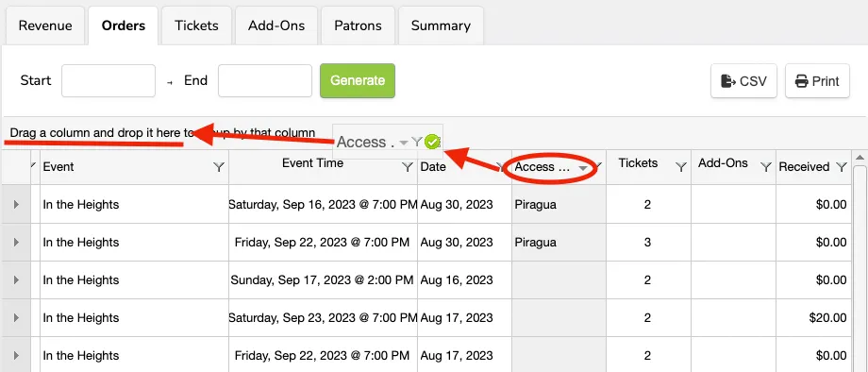Click the Tickets column filter icon
Image resolution: width=868 pixels, height=372 pixels.
(681, 167)
